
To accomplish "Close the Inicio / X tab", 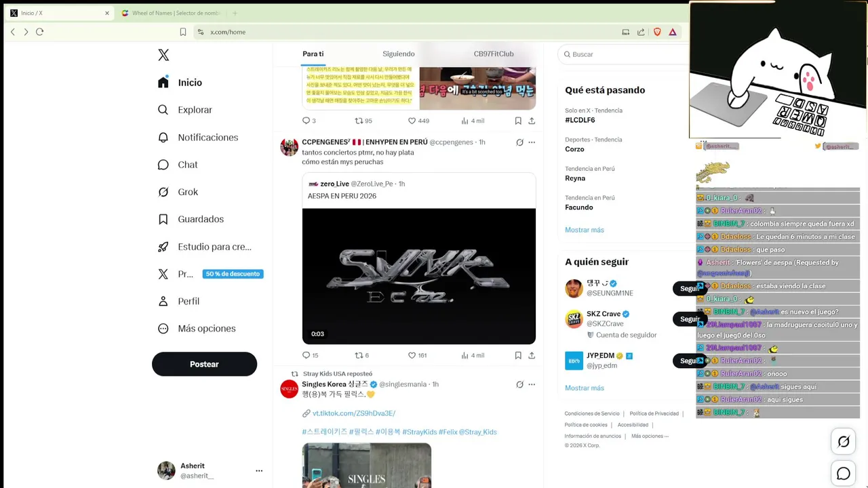I will (x=107, y=13).
